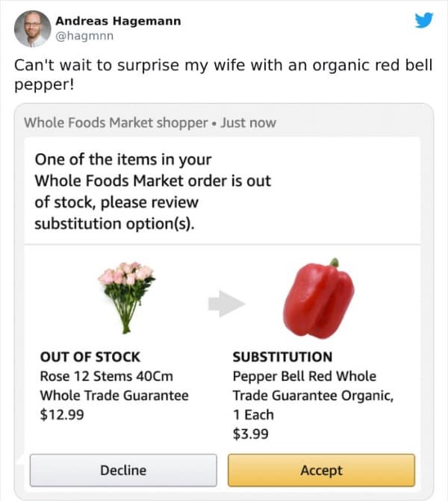
Task: Click the Rose 12 Stems 40Cm item name
Action: tap(106, 376)
